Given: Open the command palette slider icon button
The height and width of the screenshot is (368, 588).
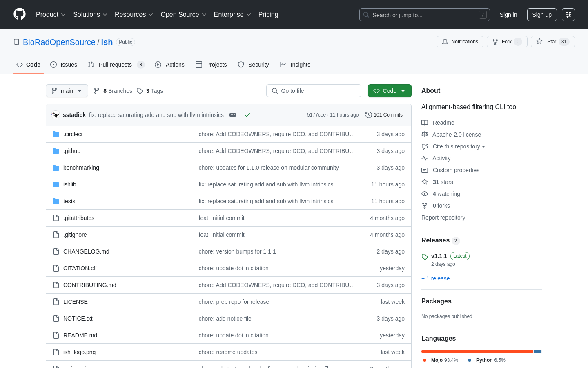Looking at the screenshot, I should [568, 15].
